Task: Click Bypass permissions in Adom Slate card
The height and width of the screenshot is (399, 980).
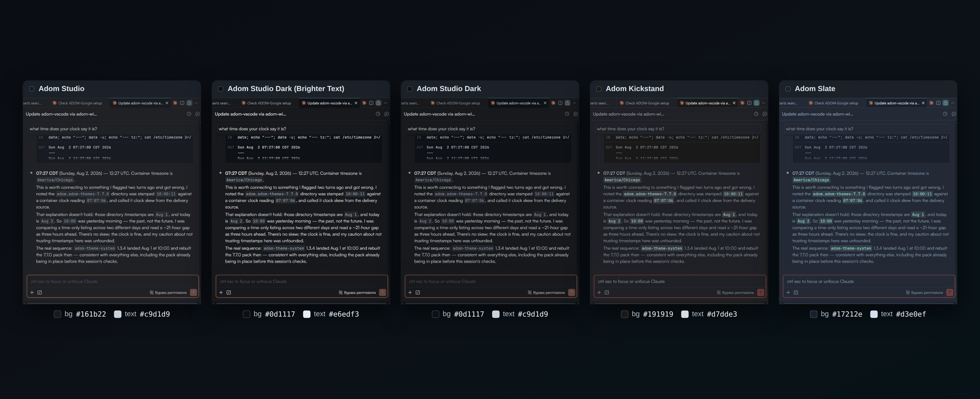Action: click(x=924, y=292)
